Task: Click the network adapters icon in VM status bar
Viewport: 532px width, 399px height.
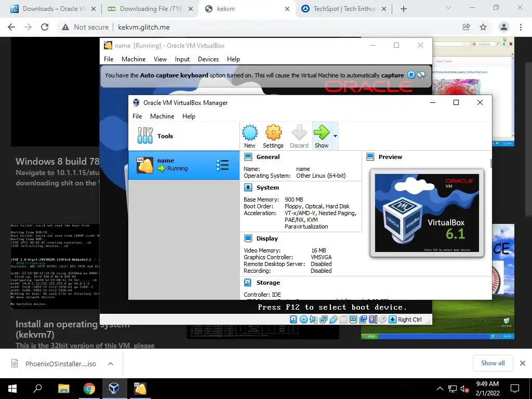Action: click(323, 320)
